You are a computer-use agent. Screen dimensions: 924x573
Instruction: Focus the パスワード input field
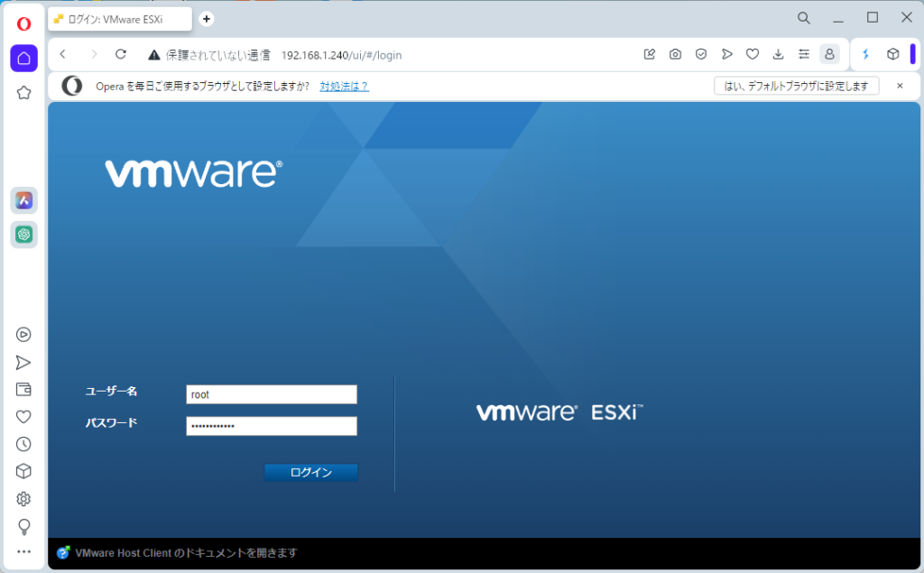point(272,426)
